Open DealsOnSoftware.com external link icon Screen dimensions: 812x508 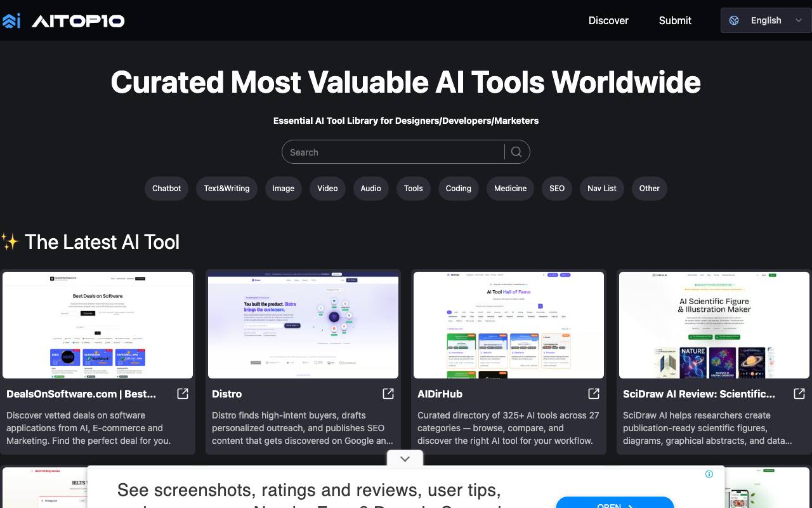click(x=183, y=394)
